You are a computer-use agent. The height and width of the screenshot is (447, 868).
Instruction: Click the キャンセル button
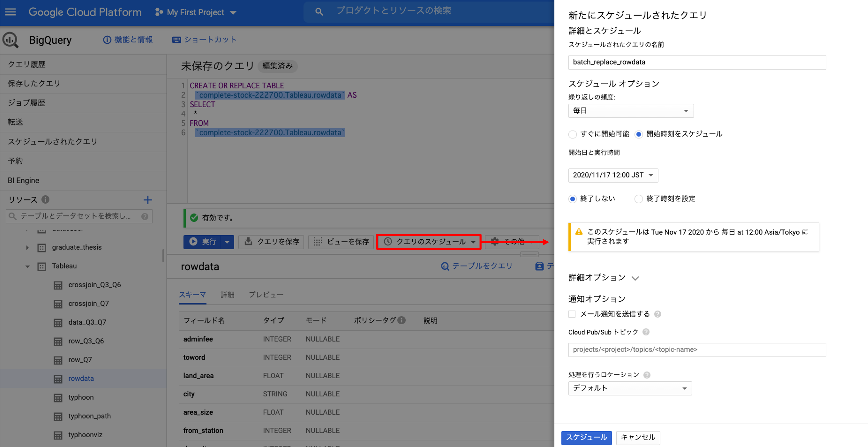(638, 438)
